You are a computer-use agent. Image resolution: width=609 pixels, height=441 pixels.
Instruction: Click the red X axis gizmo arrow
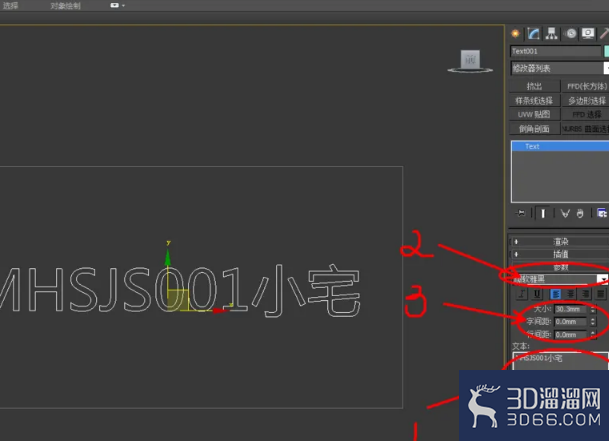220,311
